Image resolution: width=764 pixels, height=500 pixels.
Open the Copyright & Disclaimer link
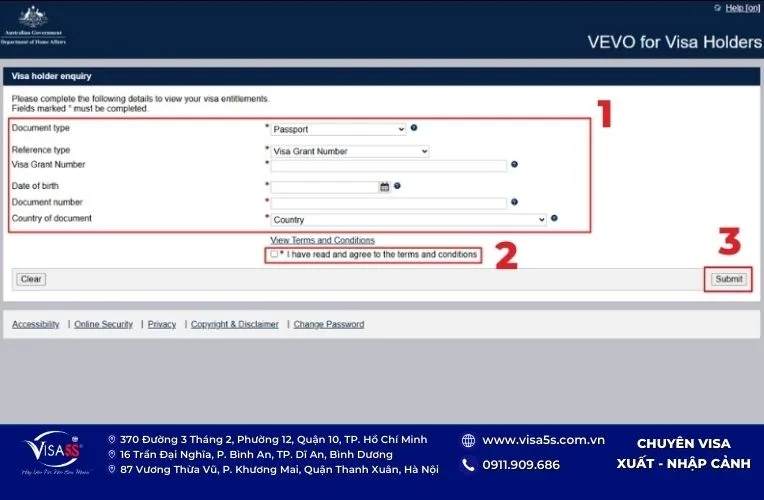234,324
